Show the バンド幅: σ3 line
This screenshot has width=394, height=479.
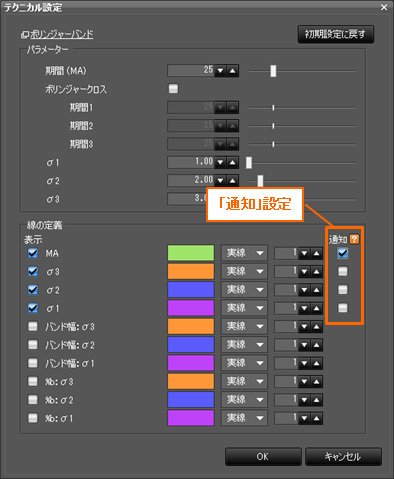(x=33, y=326)
